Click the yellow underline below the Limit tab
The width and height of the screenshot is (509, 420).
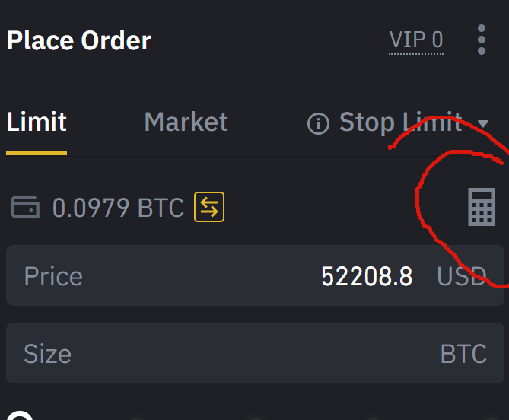(37, 153)
